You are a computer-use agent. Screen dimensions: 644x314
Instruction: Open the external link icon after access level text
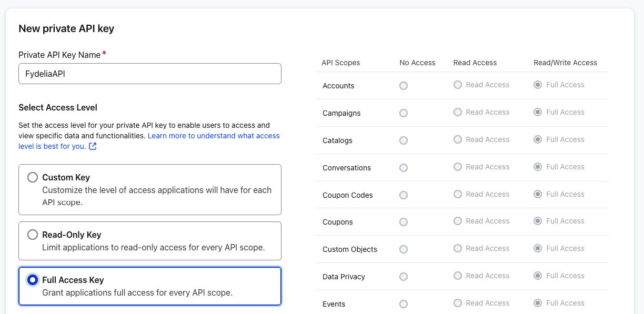93,146
